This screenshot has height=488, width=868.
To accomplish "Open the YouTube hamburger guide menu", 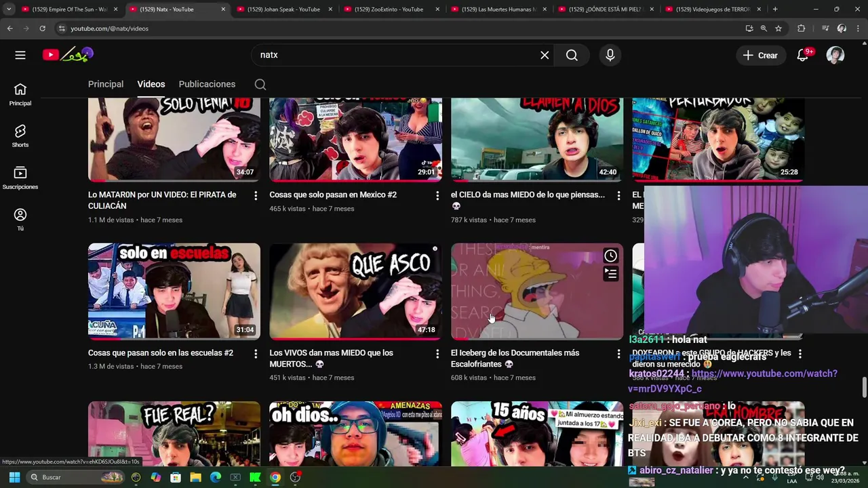I will 20,55.
